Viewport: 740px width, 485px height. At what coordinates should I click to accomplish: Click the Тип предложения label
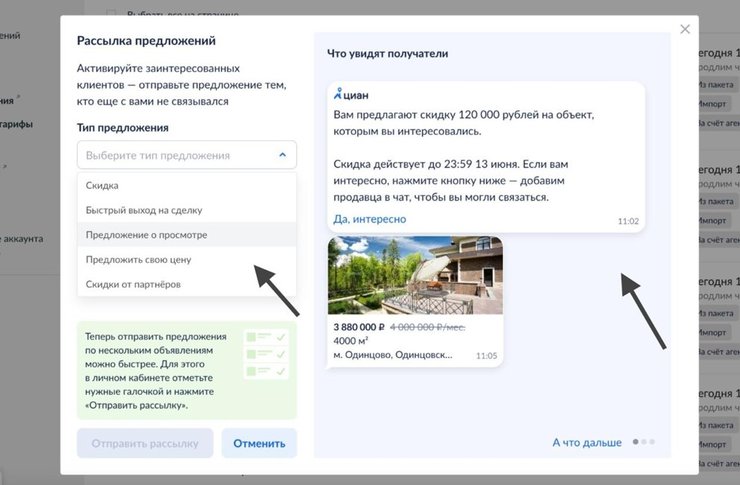coord(123,127)
